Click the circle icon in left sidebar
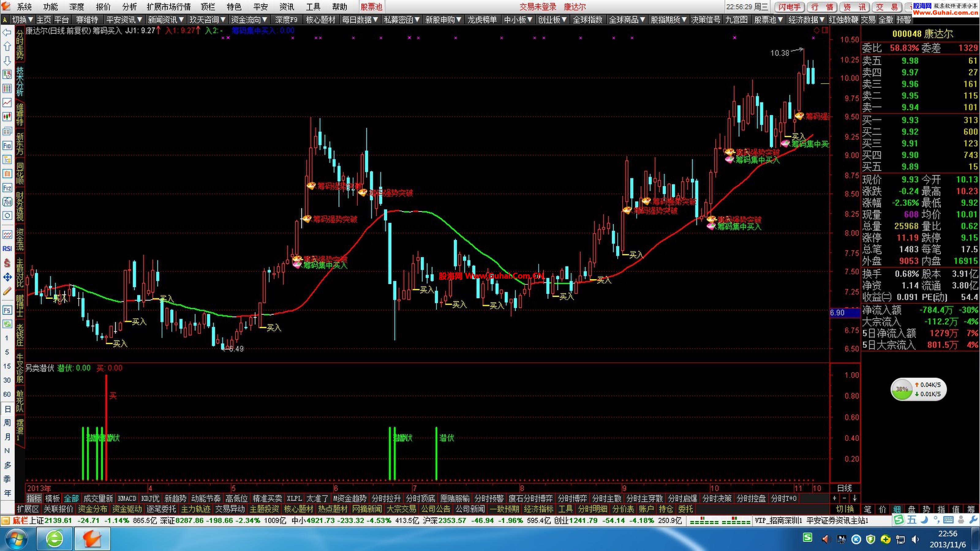This screenshot has width=980, height=551. coord(7,216)
